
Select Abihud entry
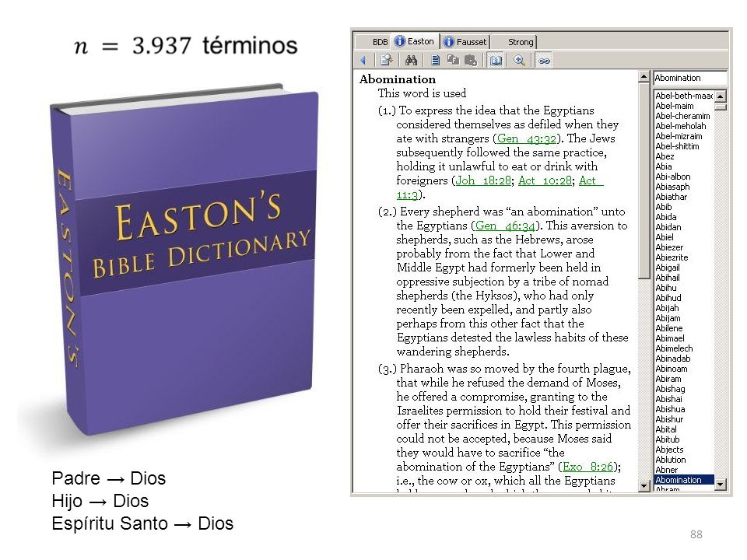tap(668, 298)
